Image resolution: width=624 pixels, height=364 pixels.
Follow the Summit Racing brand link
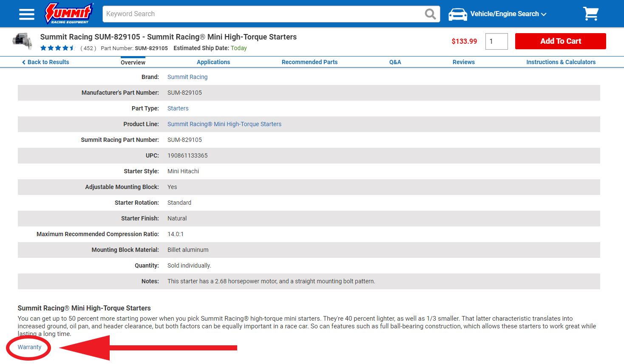pos(187,77)
